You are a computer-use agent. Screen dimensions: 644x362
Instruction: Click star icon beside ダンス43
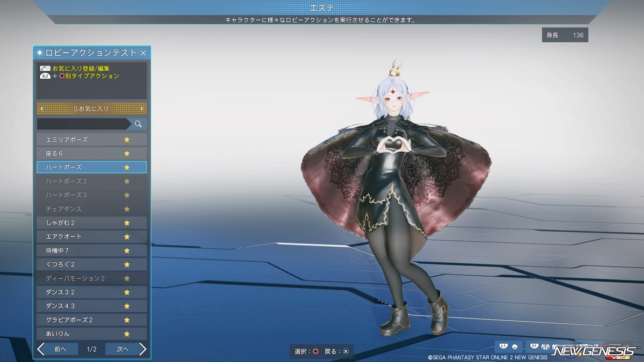pyautogui.click(x=127, y=306)
